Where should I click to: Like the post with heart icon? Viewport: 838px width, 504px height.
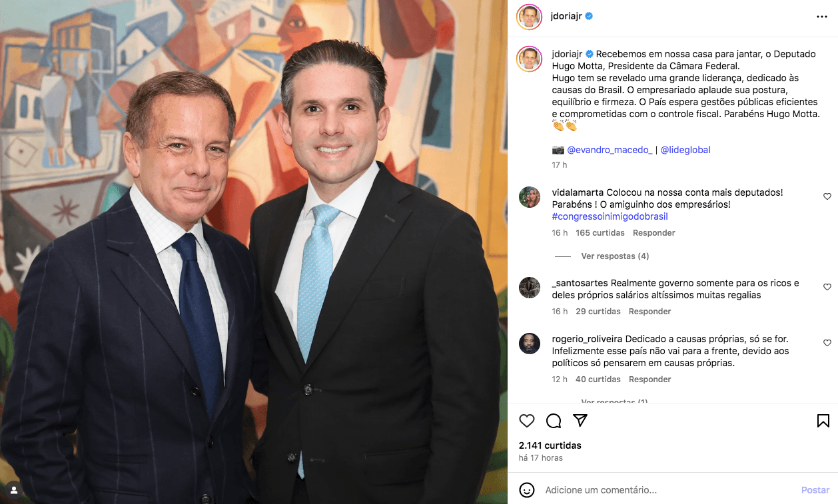(x=527, y=421)
